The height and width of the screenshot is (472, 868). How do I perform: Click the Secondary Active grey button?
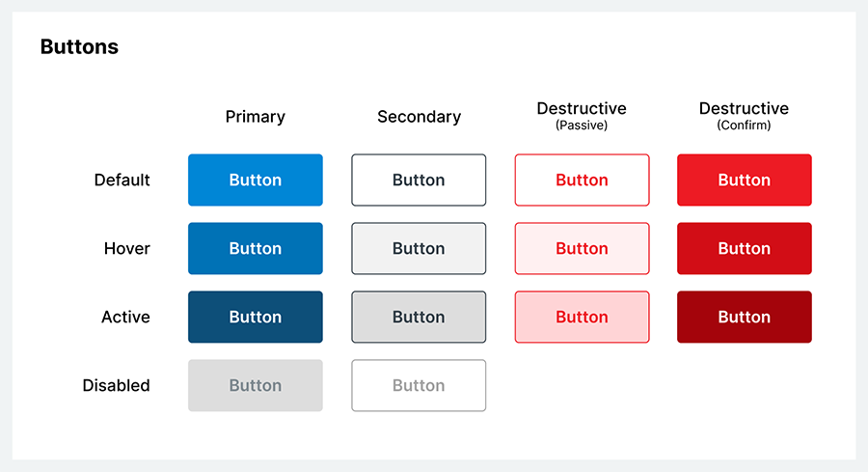[x=419, y=317]
